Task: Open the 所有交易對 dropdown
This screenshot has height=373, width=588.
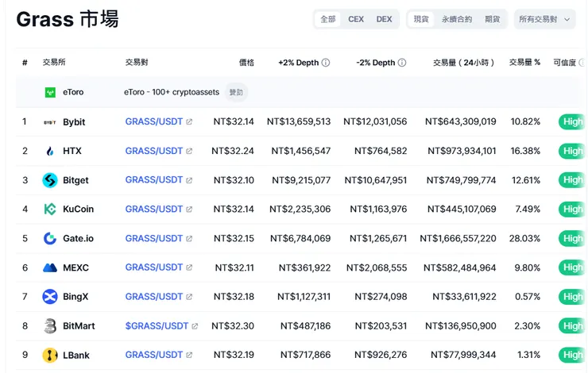Action: (544, 19)
